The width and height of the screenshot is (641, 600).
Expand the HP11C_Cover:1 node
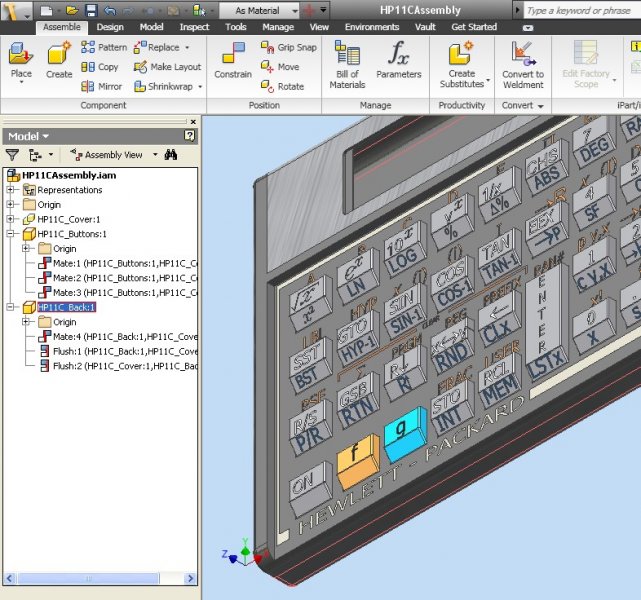(x=10, y=219)
